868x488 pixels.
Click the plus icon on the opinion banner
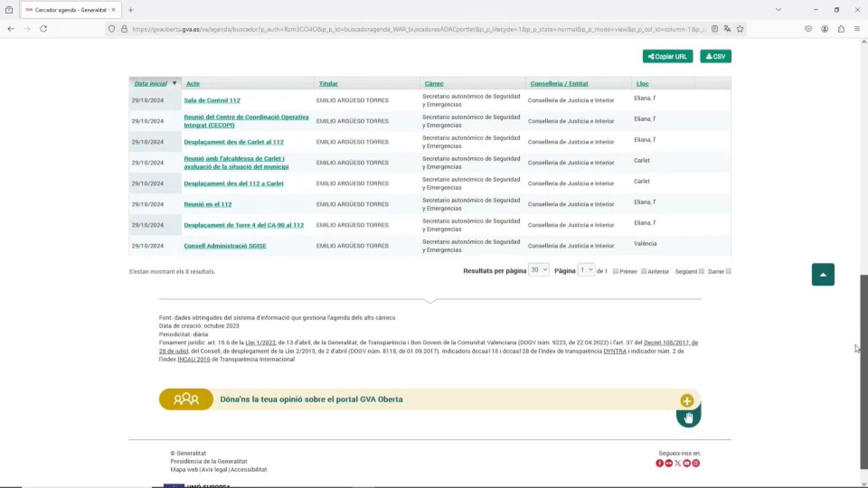[687, 400]
